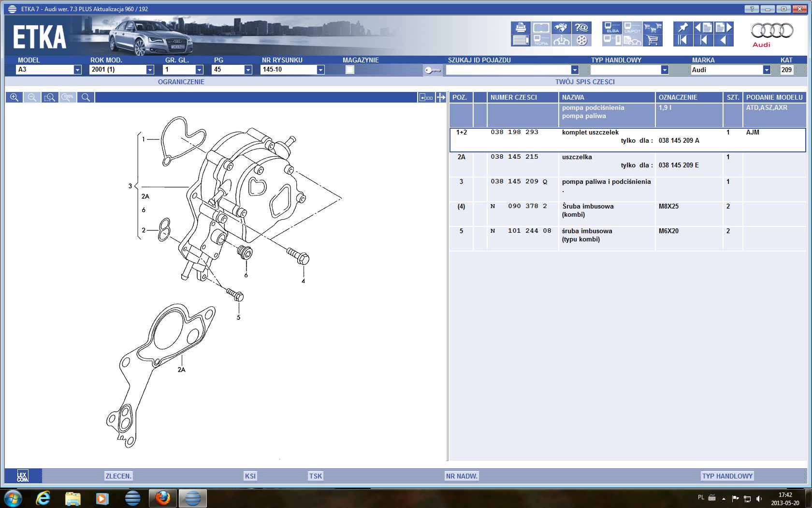This screenshot has height=508, width=812.
Task: Click the computer-to-device transfer icon
Action: [612, 40]
